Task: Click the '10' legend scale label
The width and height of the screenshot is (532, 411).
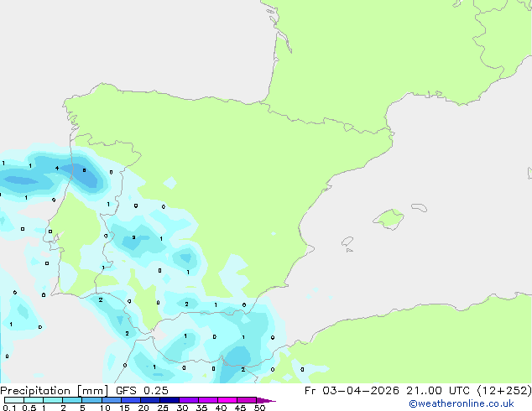Action: coord(105,408)
